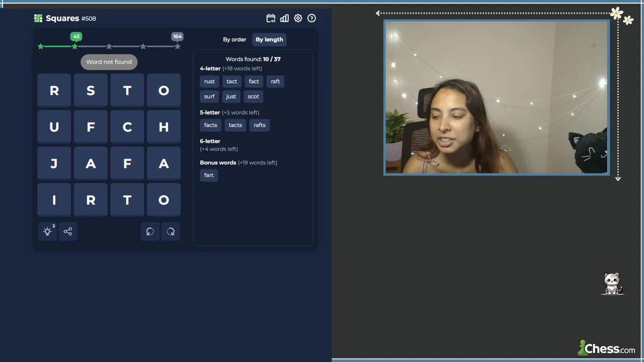Click the fourth gray progress star

(143, 46)
